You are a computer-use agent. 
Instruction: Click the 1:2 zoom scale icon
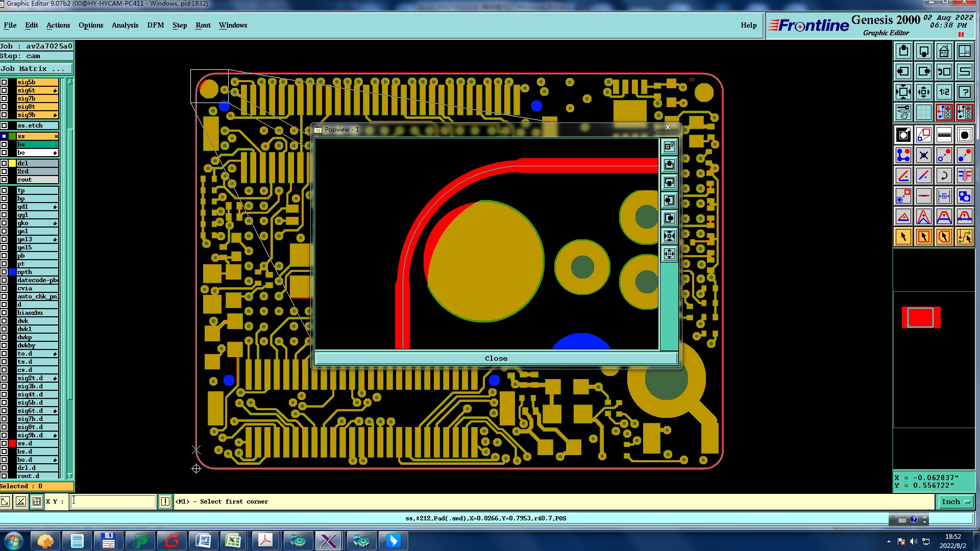click(944, 92)
